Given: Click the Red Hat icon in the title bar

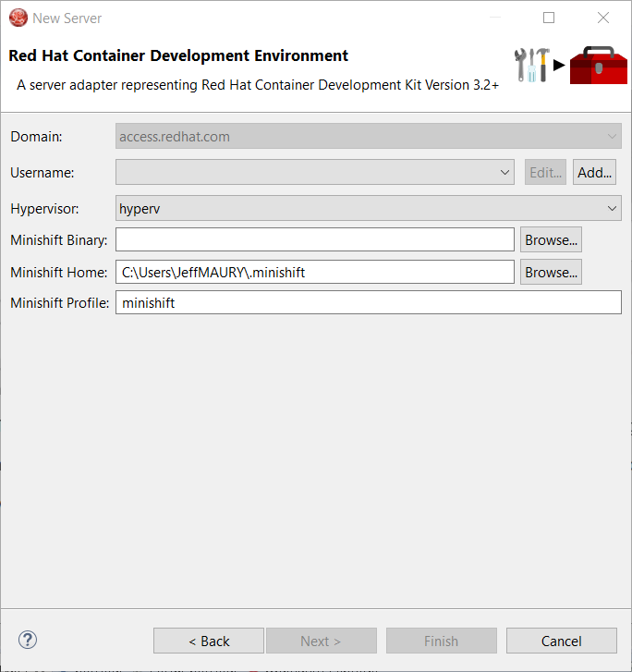Looking at the screenshot, I should pyautogui.click(x=18, y=18).
